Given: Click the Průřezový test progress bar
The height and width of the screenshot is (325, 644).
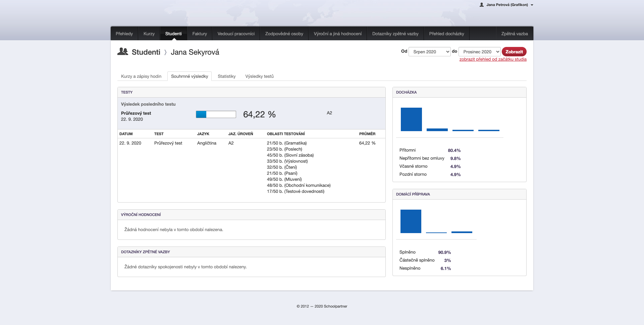Looking at the screenshot, I should tap(216, 114).
